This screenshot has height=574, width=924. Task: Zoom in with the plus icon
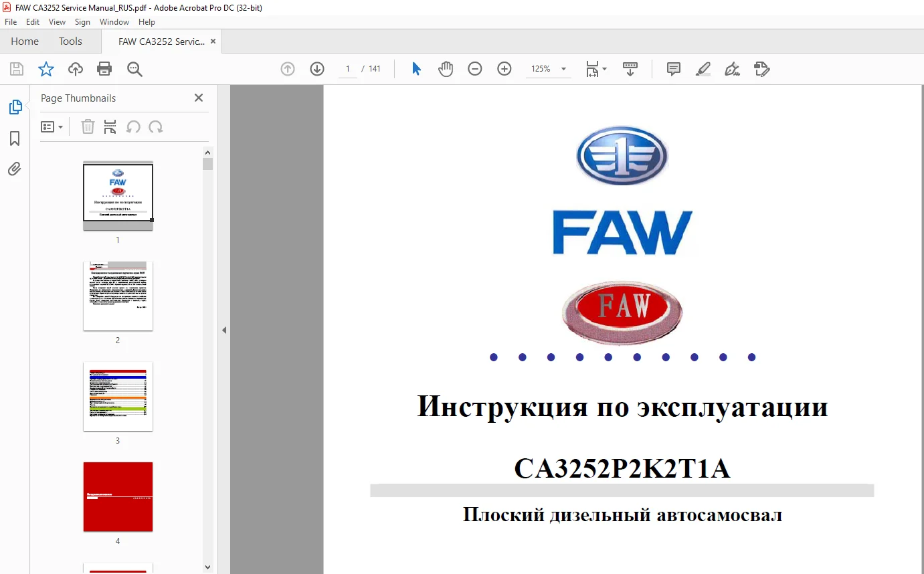point(504,69)
